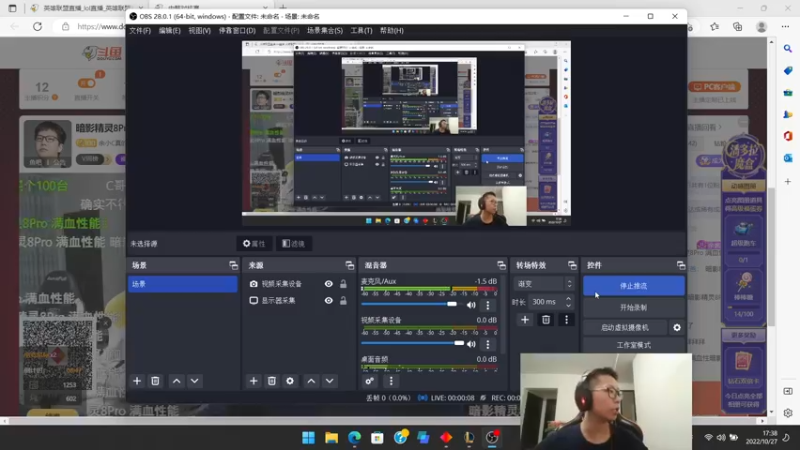
Task: Toggle lock on 视频采集设备 source
Action: coord(343,284)
